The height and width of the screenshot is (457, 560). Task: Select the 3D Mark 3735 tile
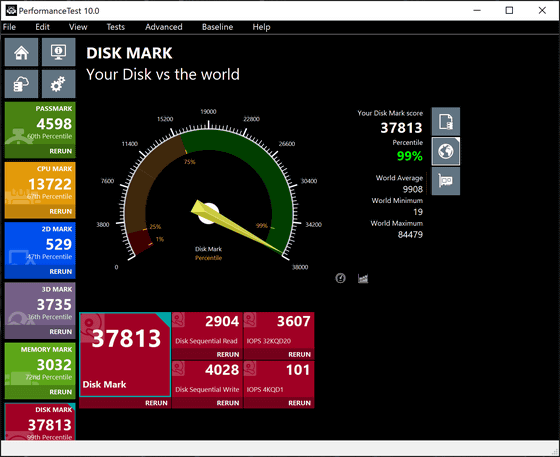click(40, 305)
